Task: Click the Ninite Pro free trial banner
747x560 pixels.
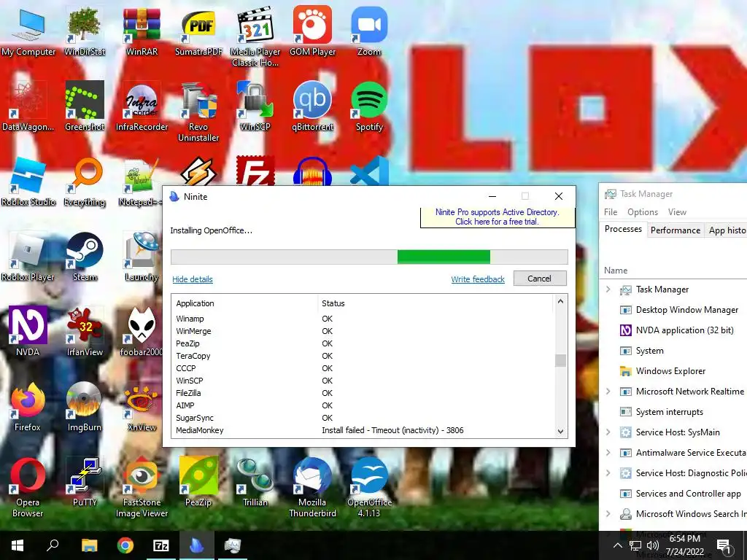Action: (x=498, y=217)
